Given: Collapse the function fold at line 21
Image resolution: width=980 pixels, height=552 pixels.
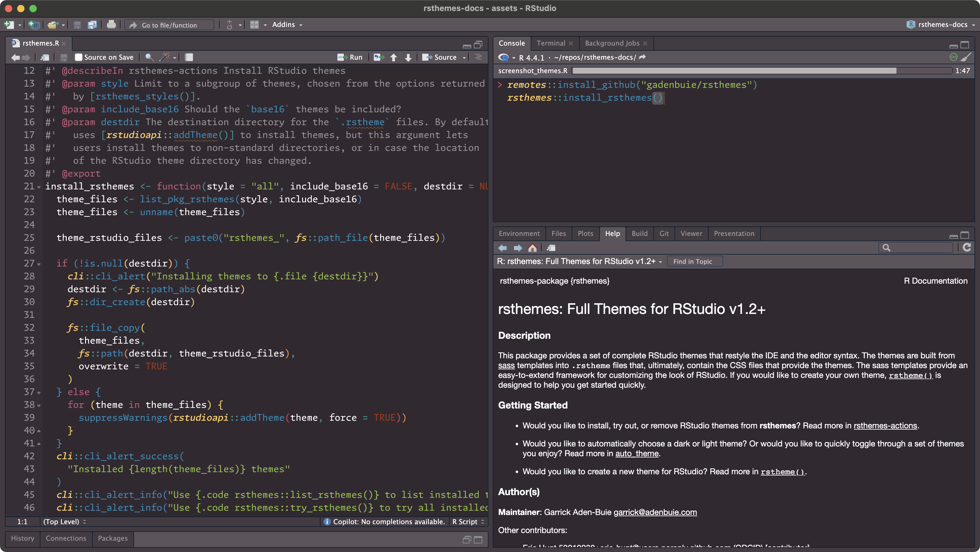Looking at the screenshot, I should (39, 187).
